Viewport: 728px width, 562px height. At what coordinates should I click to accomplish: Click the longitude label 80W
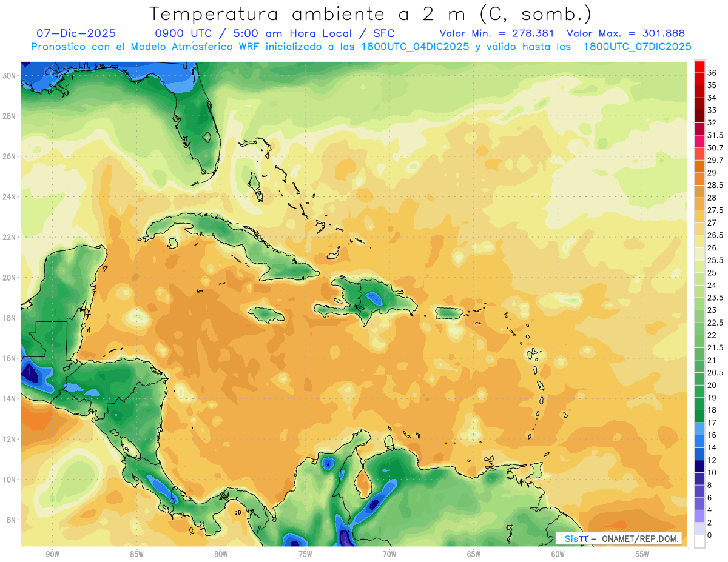(x=221, y=554)
